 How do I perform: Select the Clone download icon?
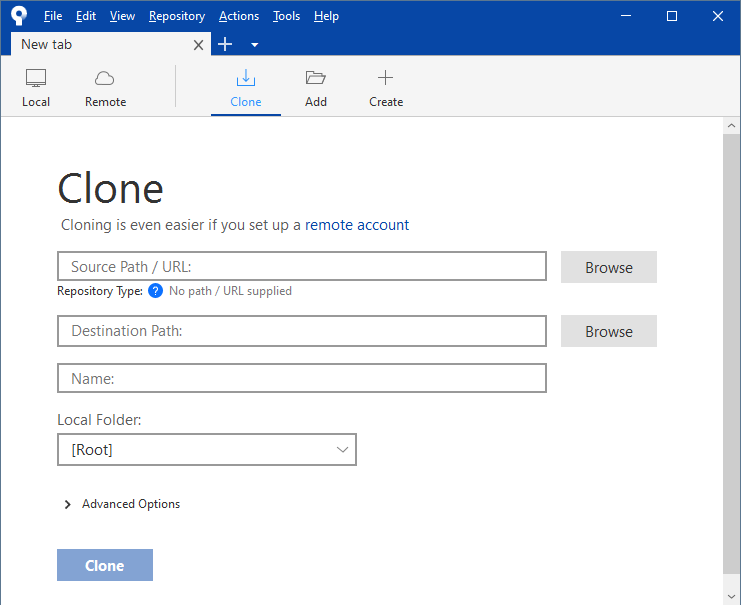point(245,78)
